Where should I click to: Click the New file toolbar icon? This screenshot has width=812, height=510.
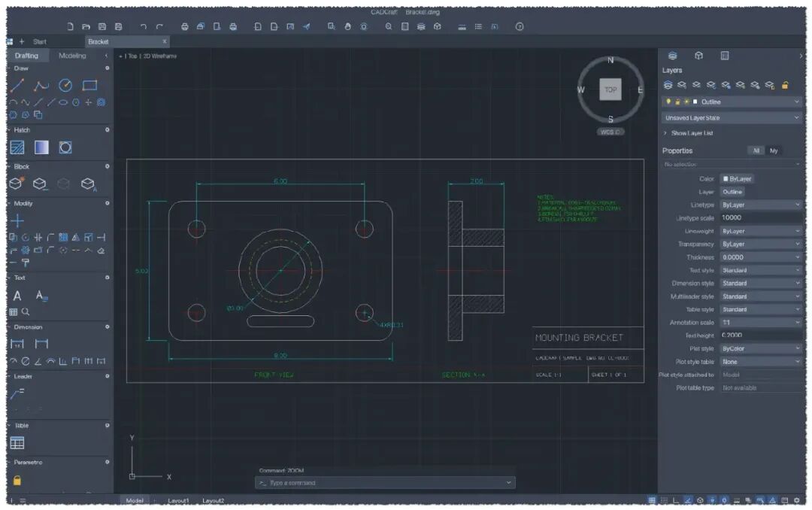tap(71, 26)
